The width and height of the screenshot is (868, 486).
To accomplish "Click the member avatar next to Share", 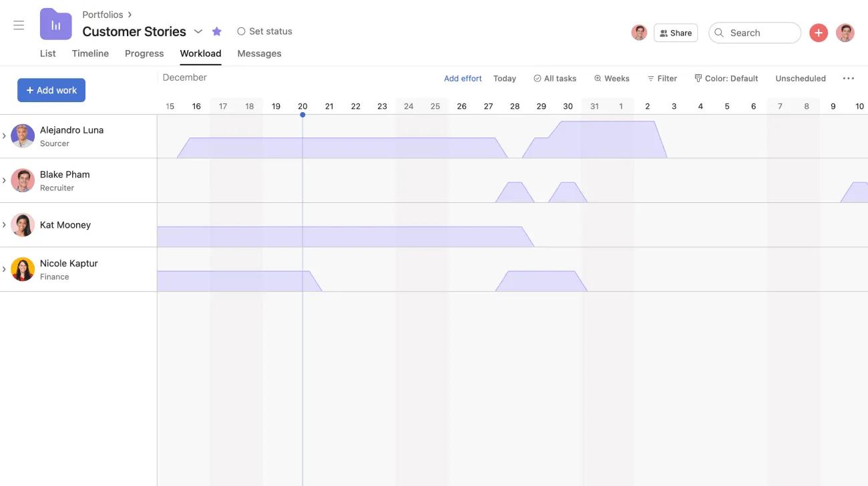I will [639, 33].
